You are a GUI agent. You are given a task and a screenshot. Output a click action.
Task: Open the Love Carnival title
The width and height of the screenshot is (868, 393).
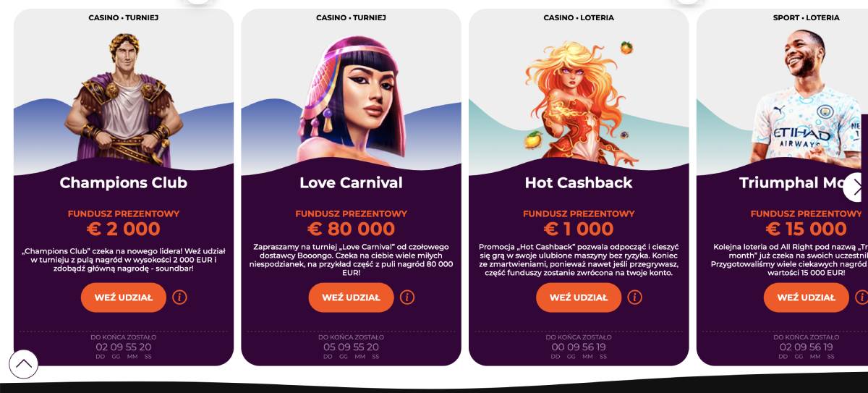point(351,183)
